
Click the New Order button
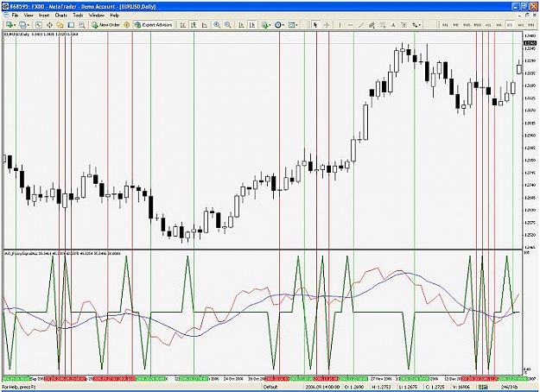[x=105, y=25]
